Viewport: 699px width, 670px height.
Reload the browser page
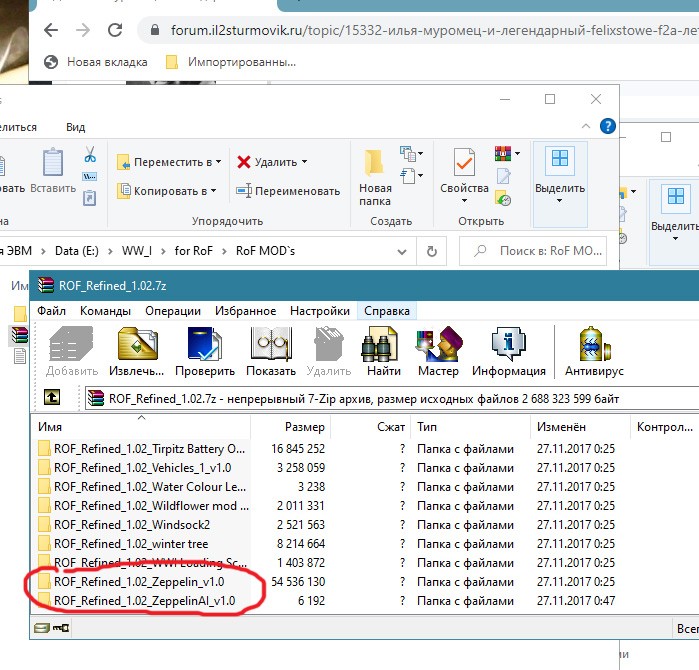click(x=115, y=30)
